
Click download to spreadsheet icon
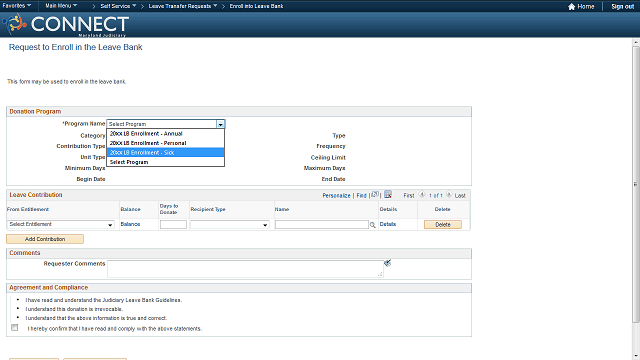point(388,195)
